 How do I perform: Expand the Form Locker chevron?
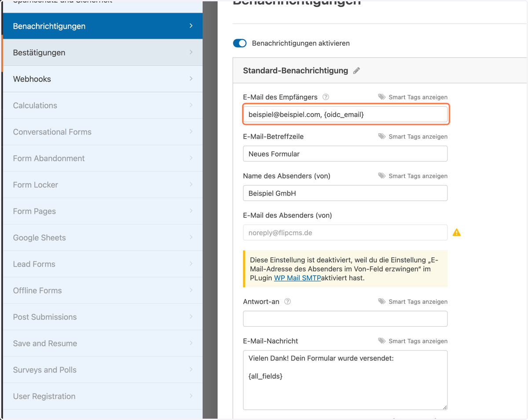click(191, 184)
